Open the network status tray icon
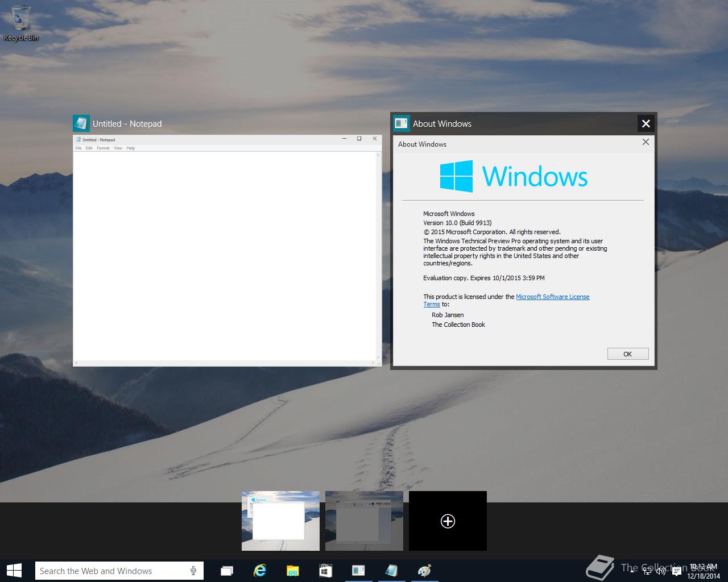 647,571
